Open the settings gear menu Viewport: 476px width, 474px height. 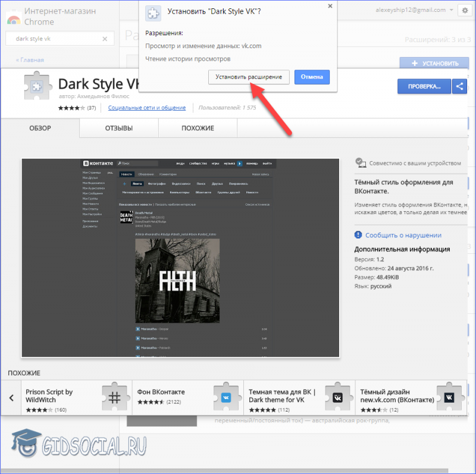tap(465, 10)
